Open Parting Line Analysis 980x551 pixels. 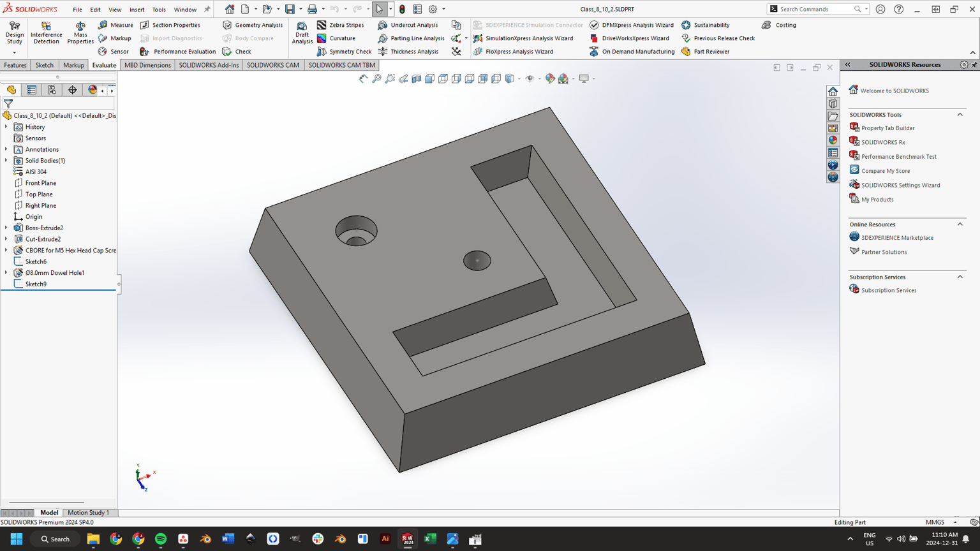point(411,38)
